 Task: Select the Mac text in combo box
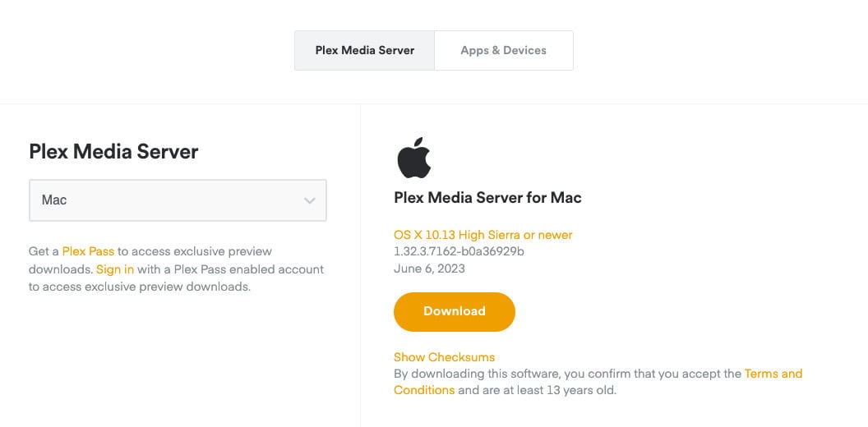[54, 200]
